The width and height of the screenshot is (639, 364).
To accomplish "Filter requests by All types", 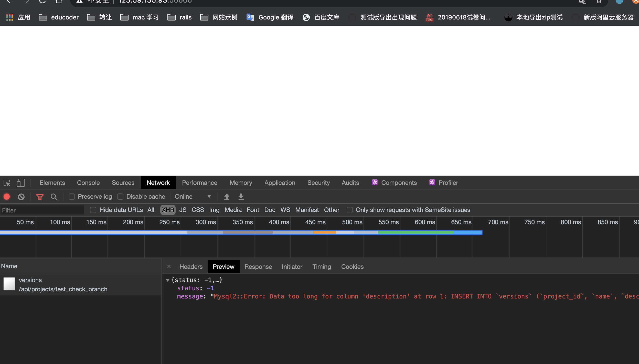I will 151,210.
